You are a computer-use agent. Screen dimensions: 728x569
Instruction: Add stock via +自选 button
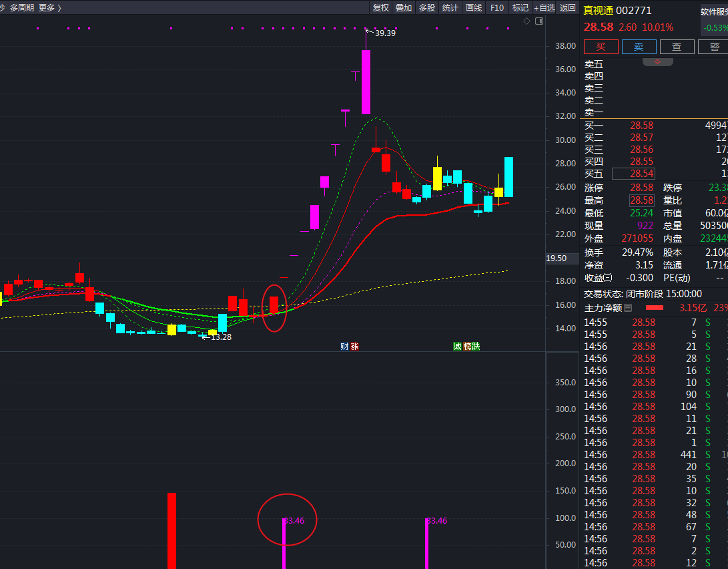(x=544, y=8)
